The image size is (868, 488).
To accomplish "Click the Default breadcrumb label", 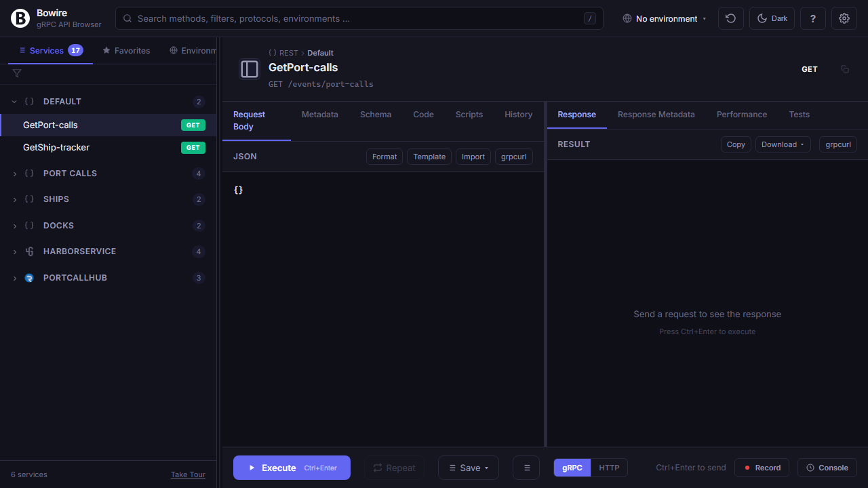I will 321,53.
